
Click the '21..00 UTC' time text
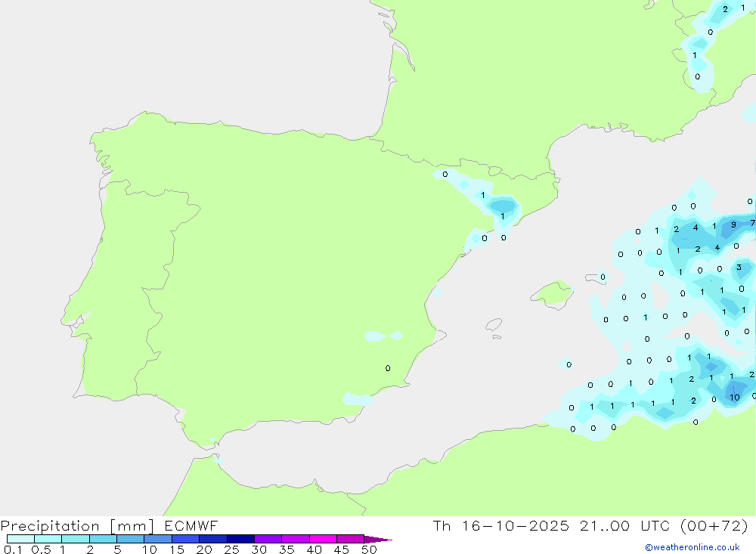[x=627, y=525]
